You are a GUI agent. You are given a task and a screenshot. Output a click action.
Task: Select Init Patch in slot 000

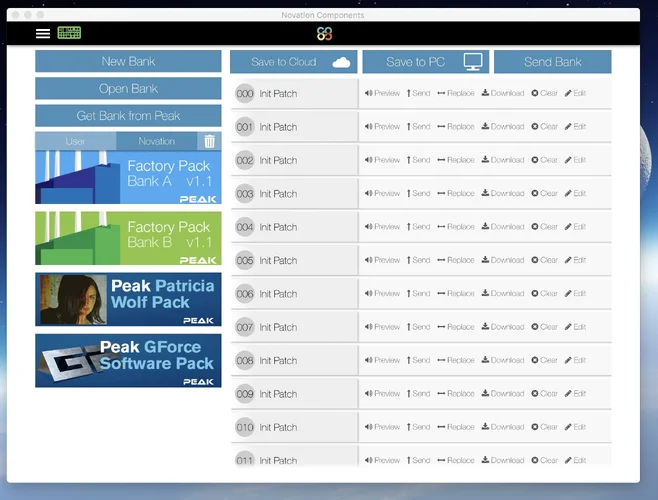(x=278, y=94)
